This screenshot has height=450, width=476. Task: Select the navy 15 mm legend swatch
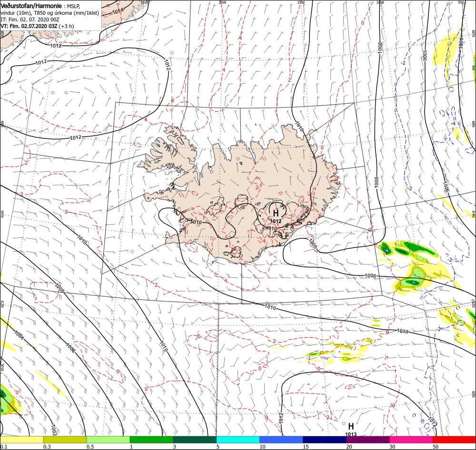(325, 440)
